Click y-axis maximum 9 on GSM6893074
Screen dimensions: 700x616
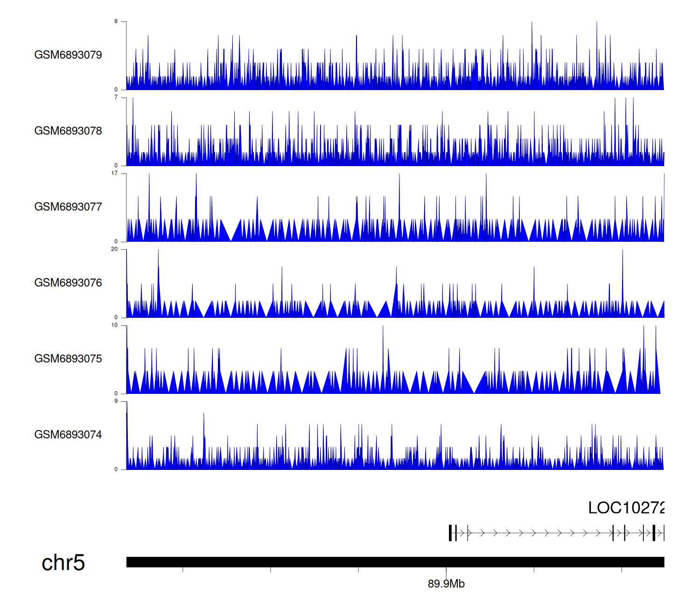[116, 401]
